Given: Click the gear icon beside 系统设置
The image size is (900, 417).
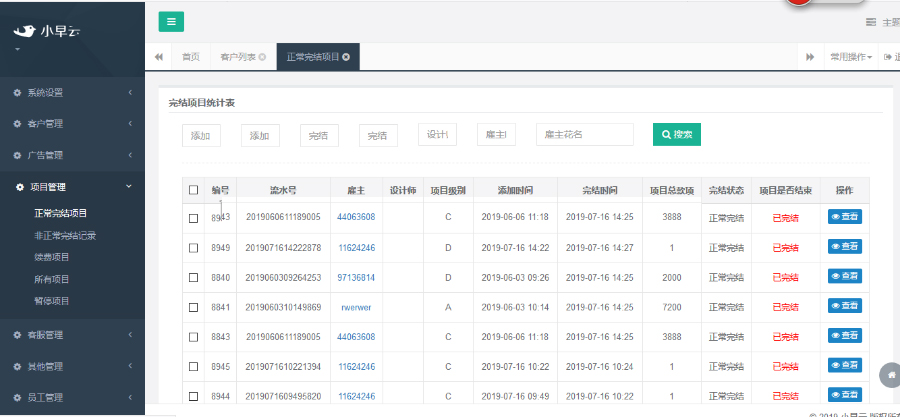Looking at the screenshot, I should click(x=17, y=93).
